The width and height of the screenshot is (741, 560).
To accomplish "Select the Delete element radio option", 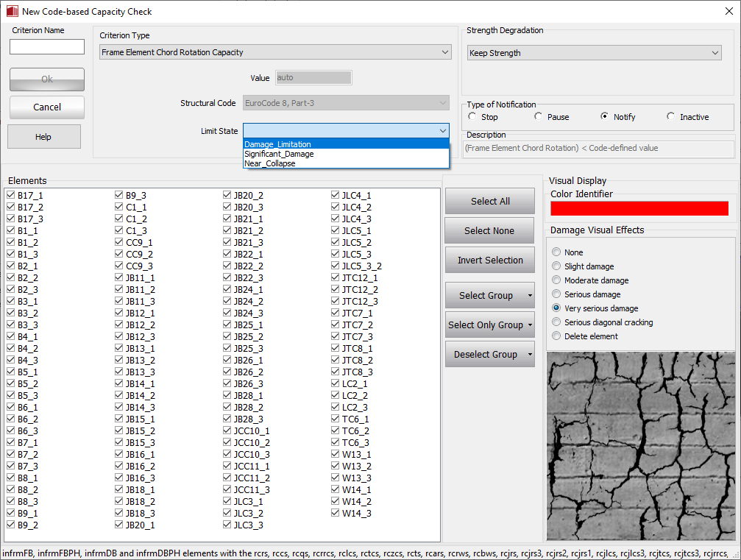I will pyautogui.click(x=556, y=336).
